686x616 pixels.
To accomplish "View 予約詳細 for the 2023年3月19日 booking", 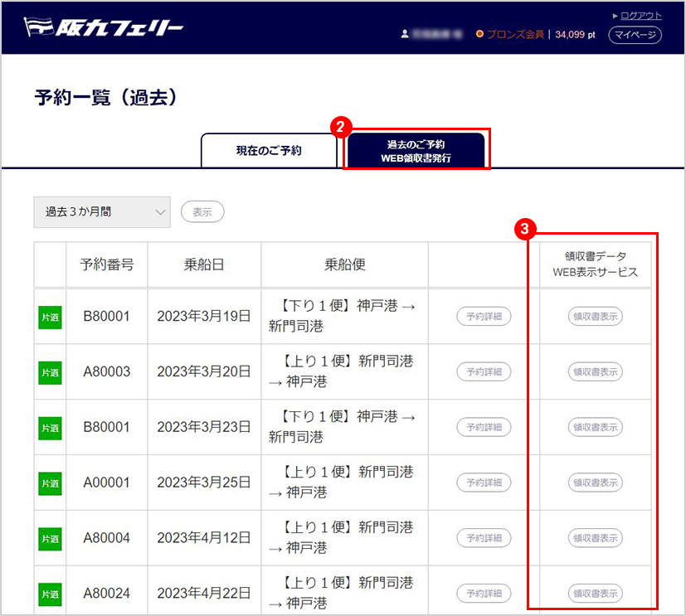I will [x=484, y=317].
